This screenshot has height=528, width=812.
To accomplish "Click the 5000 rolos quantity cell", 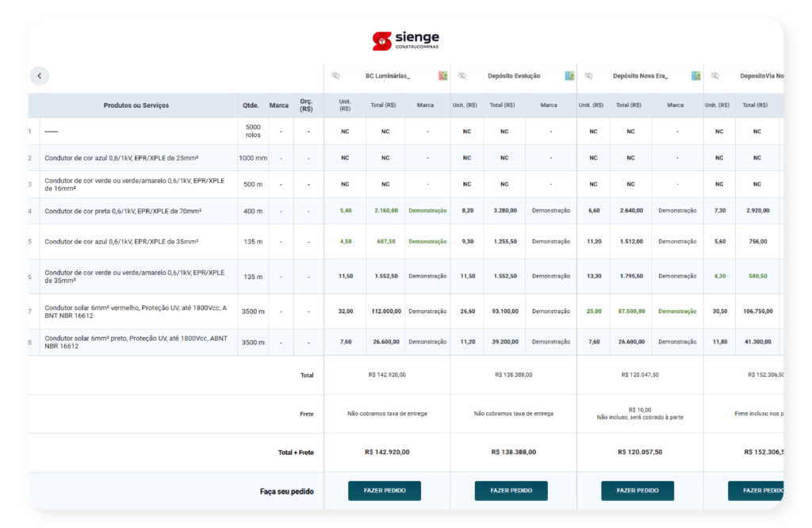I will [x=253, y=131].
